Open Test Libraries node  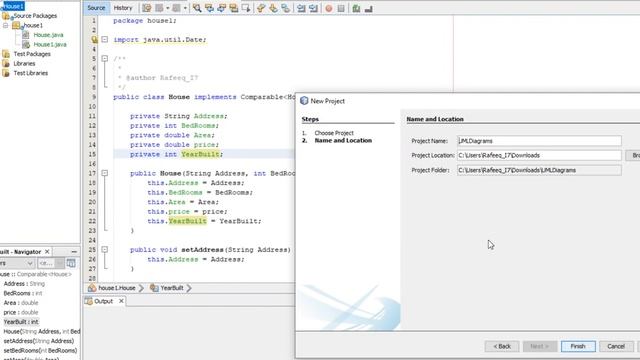coord(31,73)
